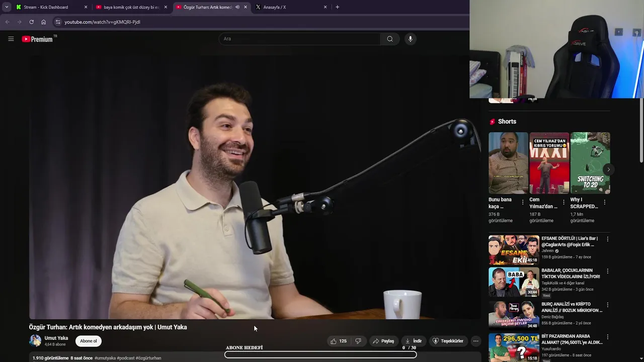Like the video with thumbs up

click(x=338, y=341)
